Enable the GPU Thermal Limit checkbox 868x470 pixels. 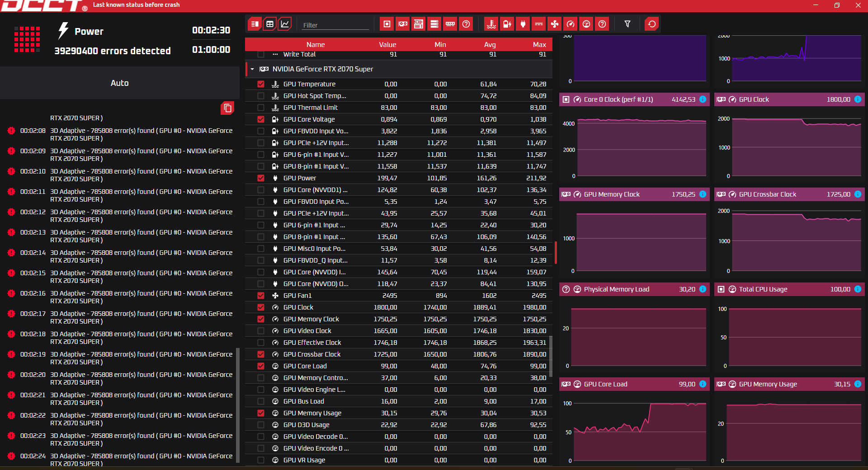click(261, 108)
